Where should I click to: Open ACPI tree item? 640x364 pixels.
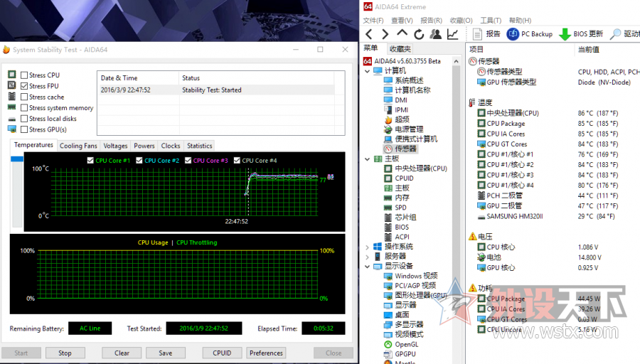(402, 237)
